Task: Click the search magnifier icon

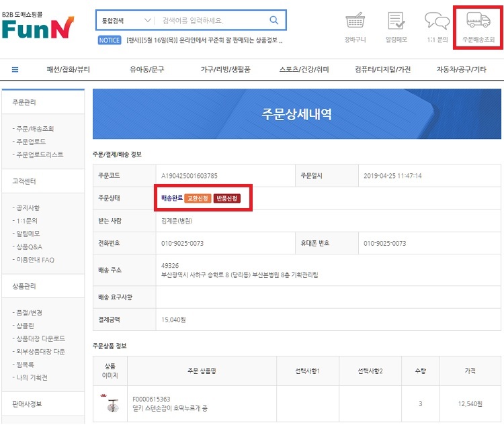Action: point(274,21)
